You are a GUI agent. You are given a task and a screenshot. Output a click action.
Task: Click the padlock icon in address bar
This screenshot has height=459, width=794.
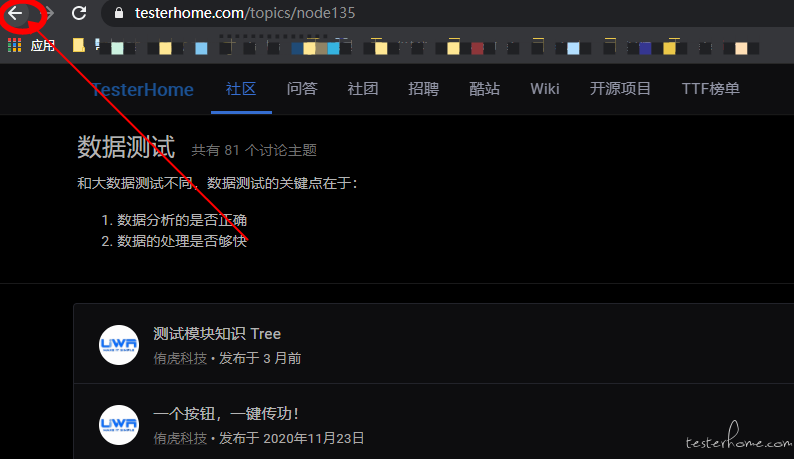(119, 13)
